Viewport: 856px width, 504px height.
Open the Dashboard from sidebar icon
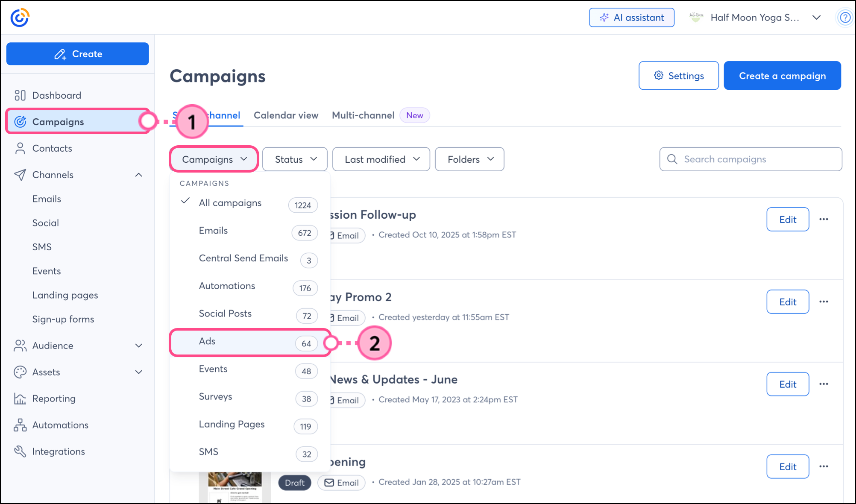pos(20,95)
